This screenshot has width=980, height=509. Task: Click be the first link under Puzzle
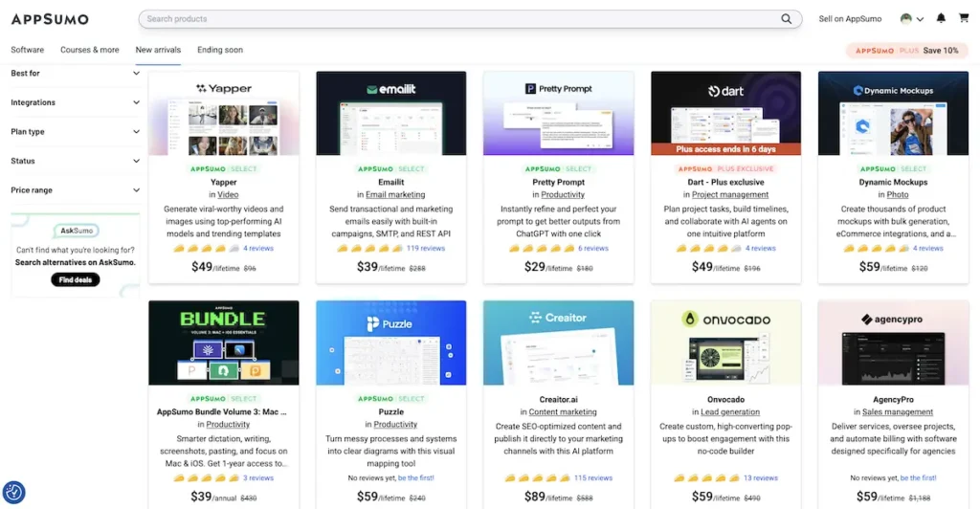[415, 478]
